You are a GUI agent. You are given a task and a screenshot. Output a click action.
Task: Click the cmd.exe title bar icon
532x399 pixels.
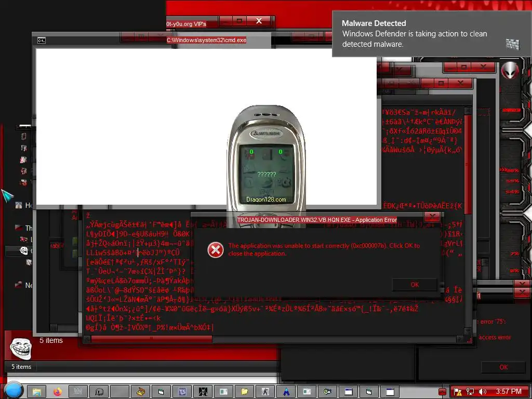tap(42, 41)
